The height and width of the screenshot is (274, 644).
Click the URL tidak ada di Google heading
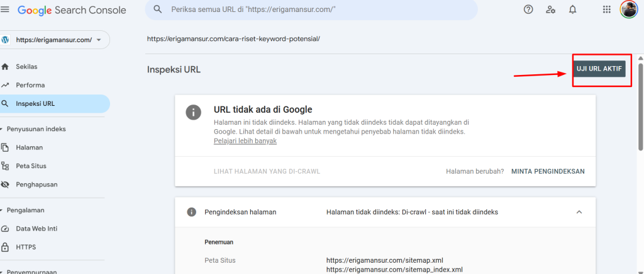(263, 110)
